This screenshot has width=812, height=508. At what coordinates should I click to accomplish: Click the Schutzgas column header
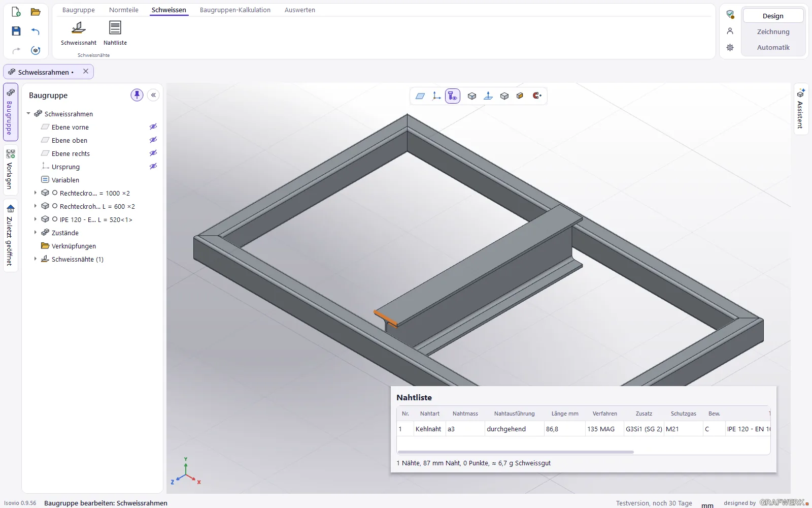pos(683,414)
